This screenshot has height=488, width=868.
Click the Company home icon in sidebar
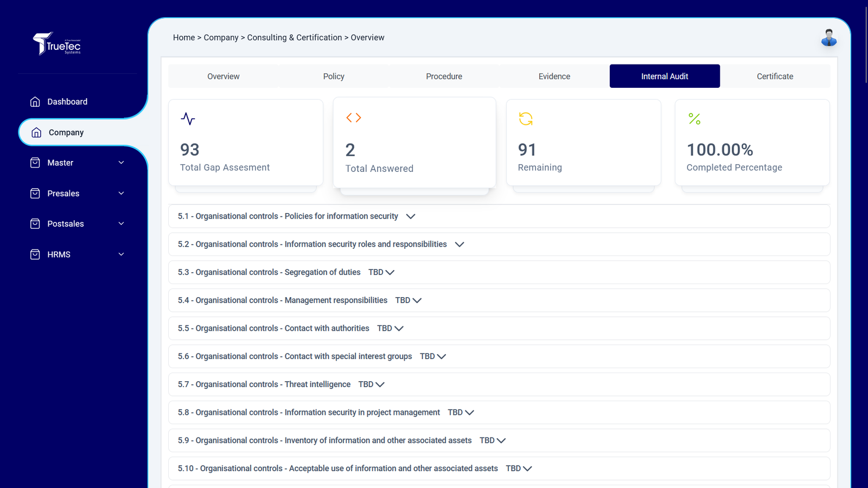[36, 132]
